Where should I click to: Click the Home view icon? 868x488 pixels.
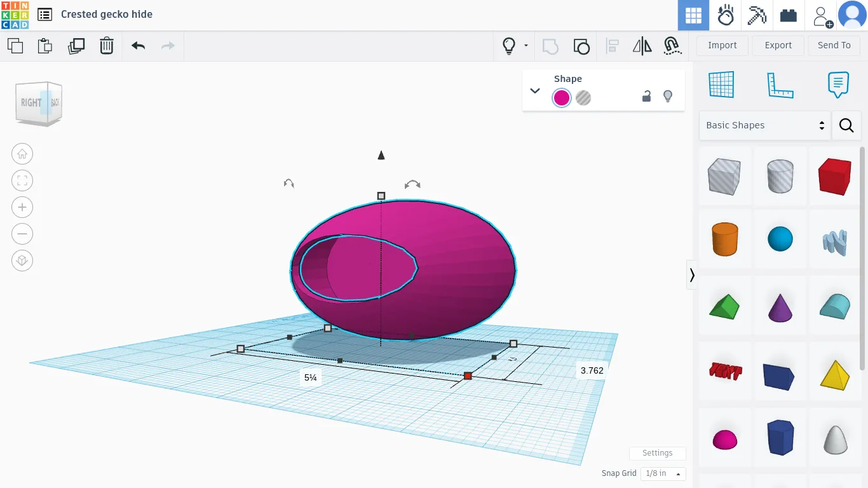click(x=22, y=154)
